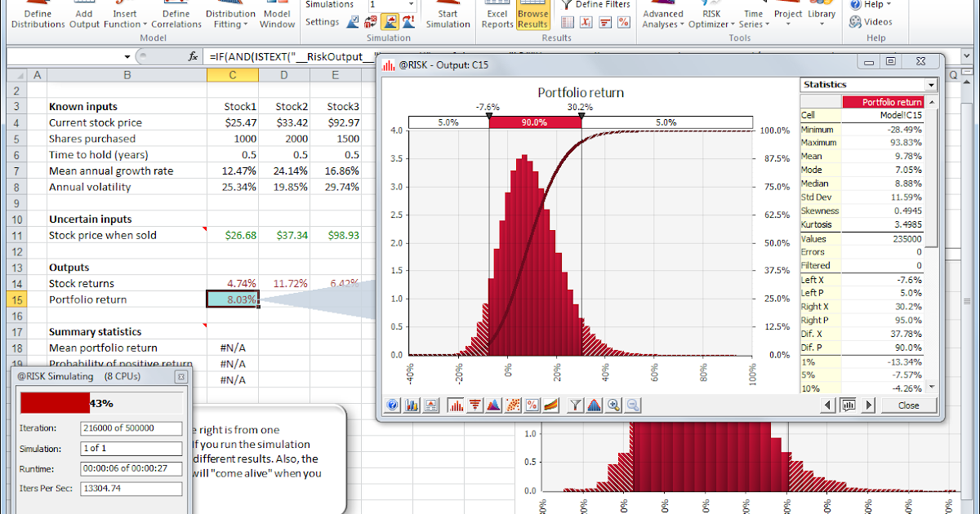Viewport: 980px width, 514px height.
Task: Open the Simulations count dropdown
Action: (x=411, y=4)
